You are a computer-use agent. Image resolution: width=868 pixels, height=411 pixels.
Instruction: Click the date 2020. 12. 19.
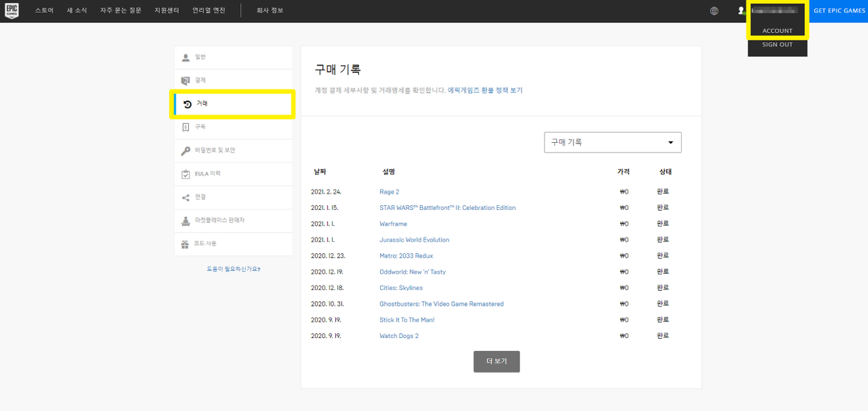tap(327, 272)
